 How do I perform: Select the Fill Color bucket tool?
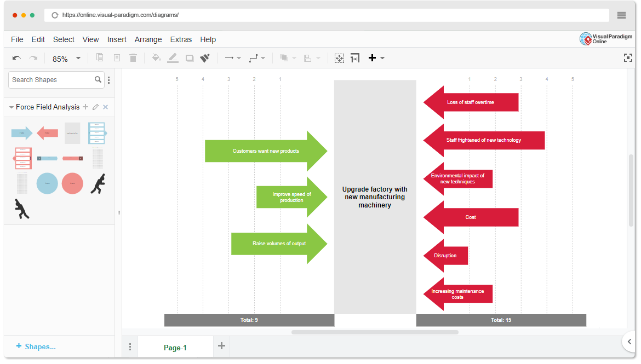click(156, 58)
